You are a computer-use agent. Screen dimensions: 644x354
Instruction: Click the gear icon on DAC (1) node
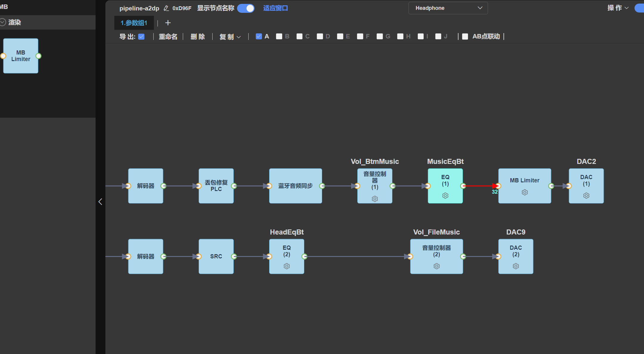pos(586,195)
